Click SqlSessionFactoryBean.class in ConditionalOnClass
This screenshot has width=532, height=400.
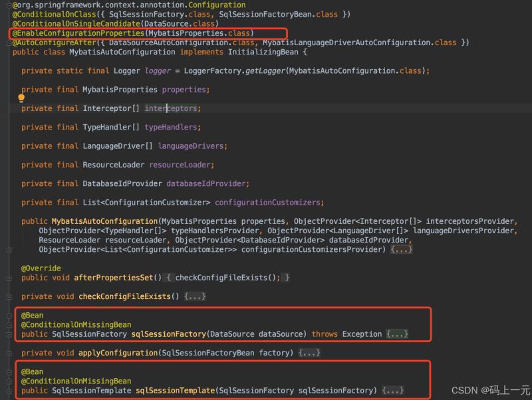[x=278, y=14]
